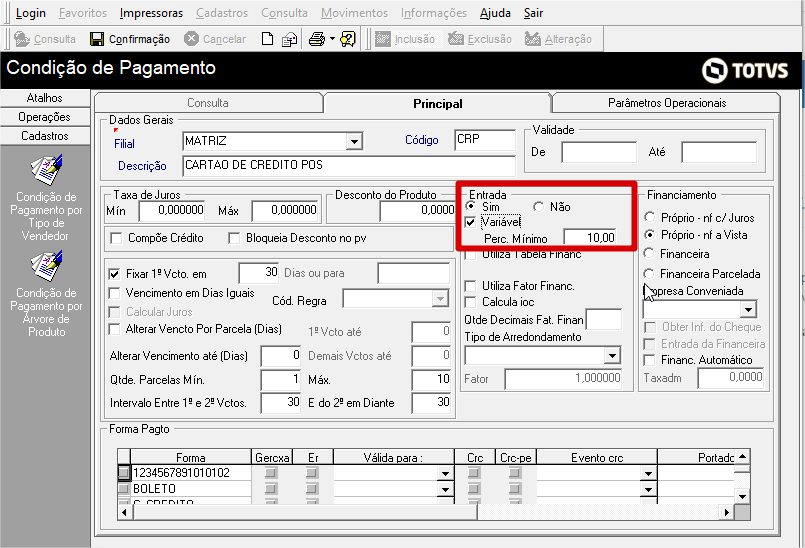This screenshot has width=805, height=548.
Task: Expand Tipo de Arredondamento dropdown
Action: 612,355
